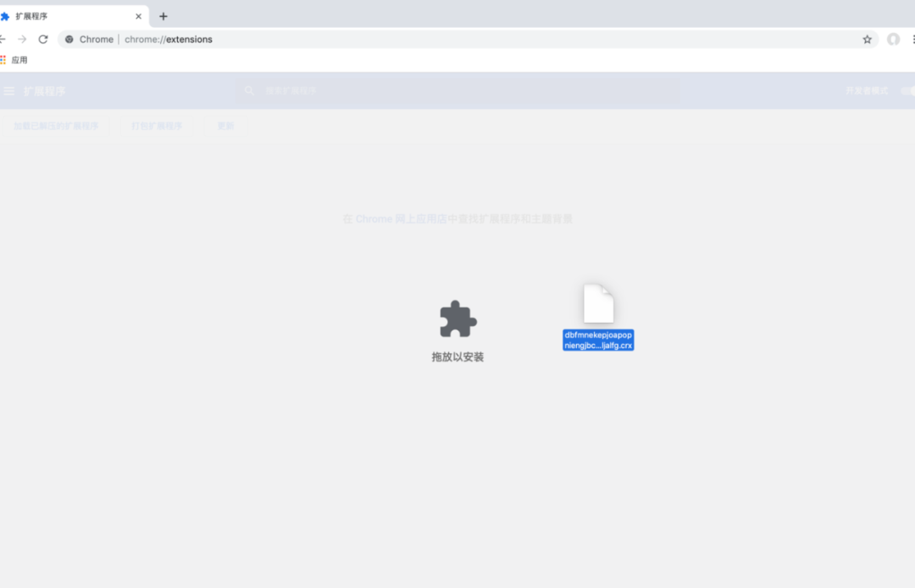Click 加载已解压的扩展程序 button
Viewport: 915px width, 588px height.
58,125
